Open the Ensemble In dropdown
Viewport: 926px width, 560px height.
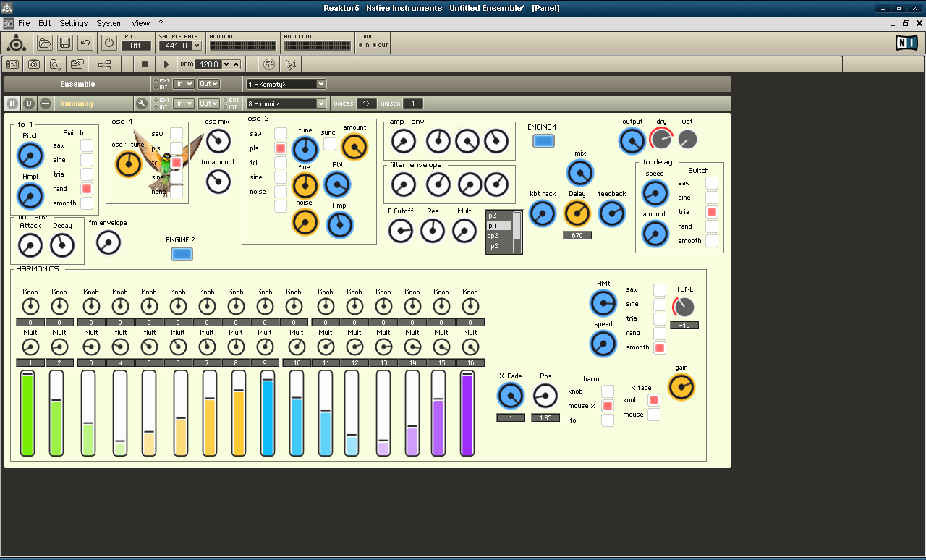pos(184,84)
